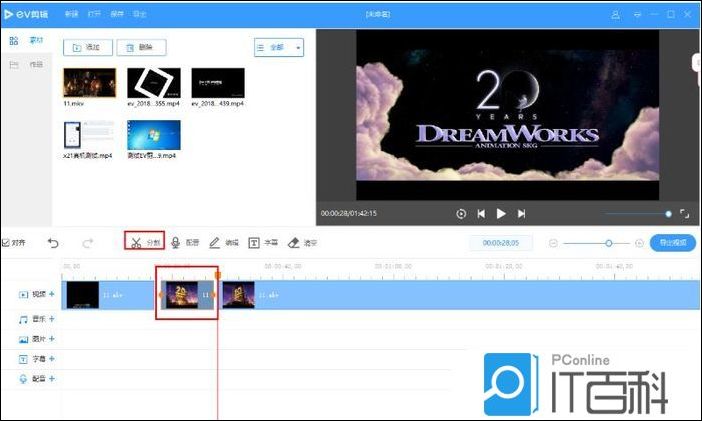Select the ev_2018...439.mp4 media thumbnail
This screenshot has height=421, width=702.
click(218, 83)
